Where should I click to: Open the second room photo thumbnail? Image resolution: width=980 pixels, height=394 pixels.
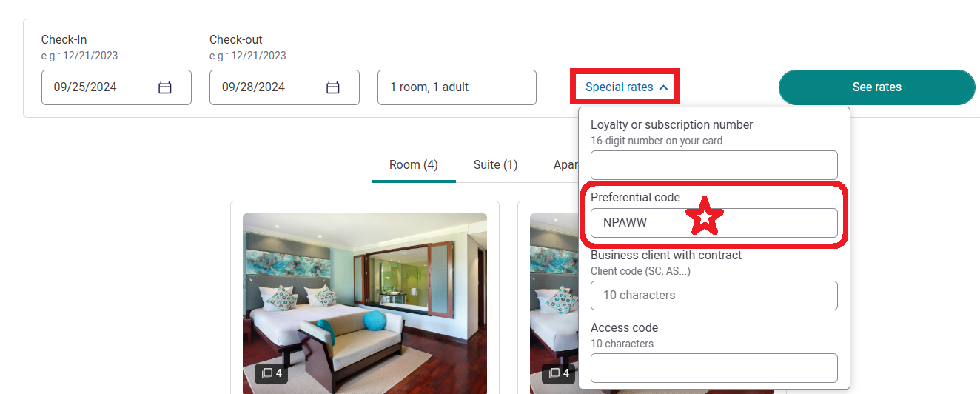[x=554, y=304]
